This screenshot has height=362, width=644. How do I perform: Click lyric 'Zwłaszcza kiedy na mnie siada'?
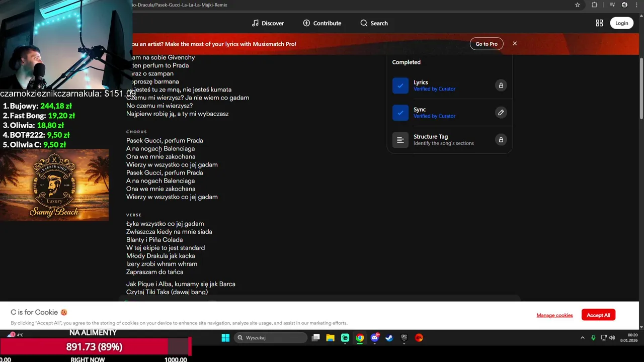(x=169, y=232)
